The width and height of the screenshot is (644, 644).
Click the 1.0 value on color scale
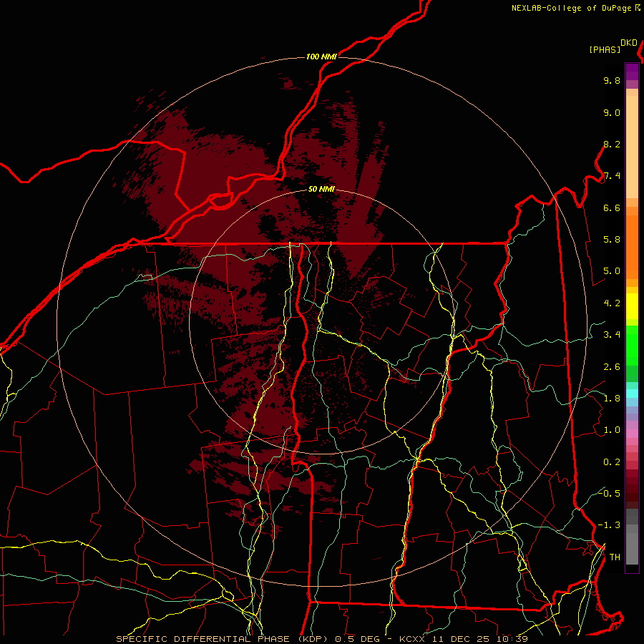pyautogui.click(x=612, y=431)
